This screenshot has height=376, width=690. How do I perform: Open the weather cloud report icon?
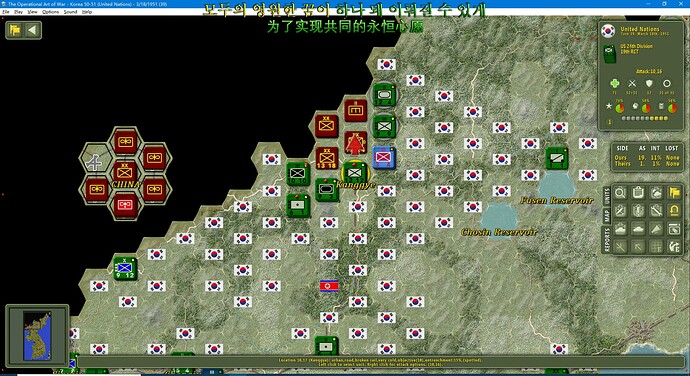(x=656, y=193)
